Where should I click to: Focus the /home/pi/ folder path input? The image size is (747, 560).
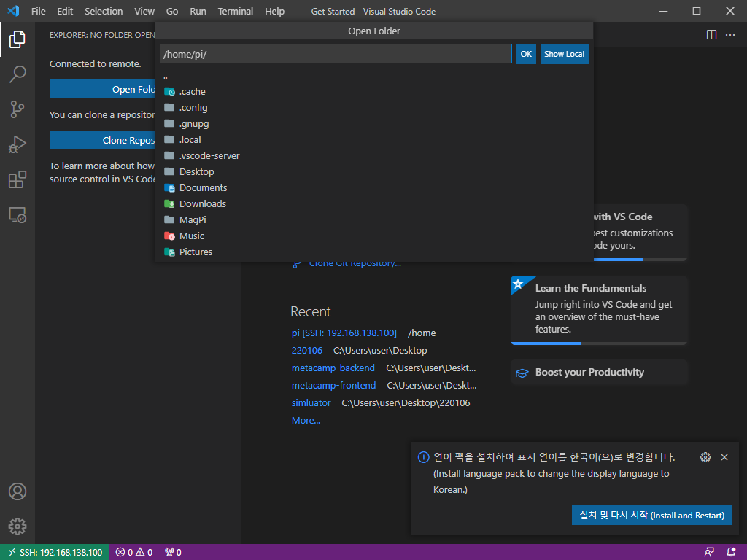(x=336, y=54)
